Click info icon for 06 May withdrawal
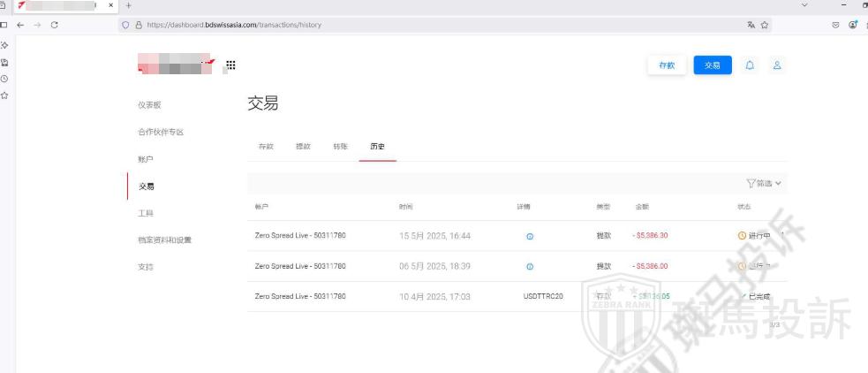This screenshot has height=373, width=868. pyautogui.click(x=530, y=266)
